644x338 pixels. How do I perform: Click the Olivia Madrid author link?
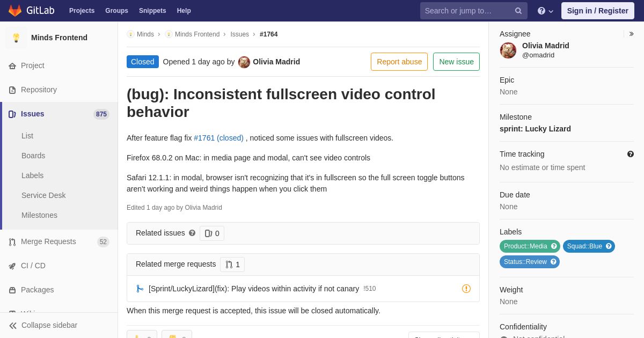(x=276, y=62)
